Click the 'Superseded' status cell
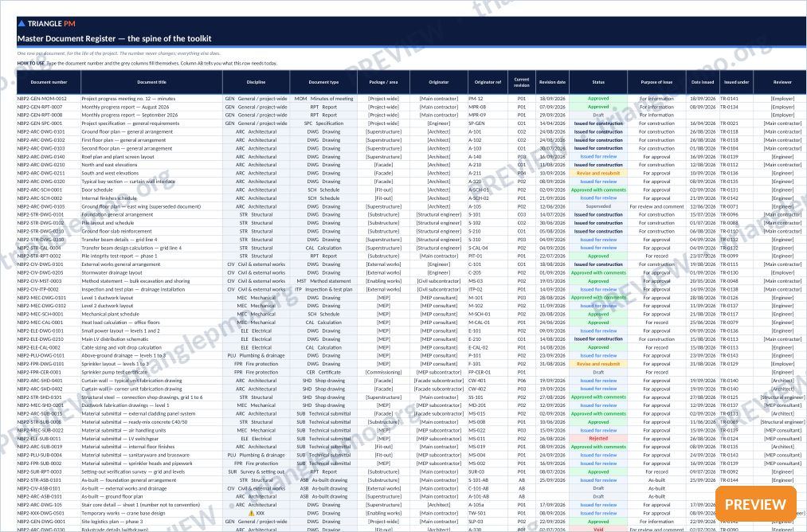This screenshot has width=807, height=532. 598,206
